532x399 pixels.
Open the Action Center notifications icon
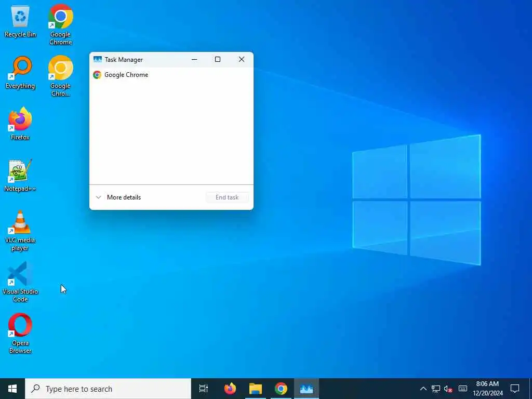(x=515, y=389)
